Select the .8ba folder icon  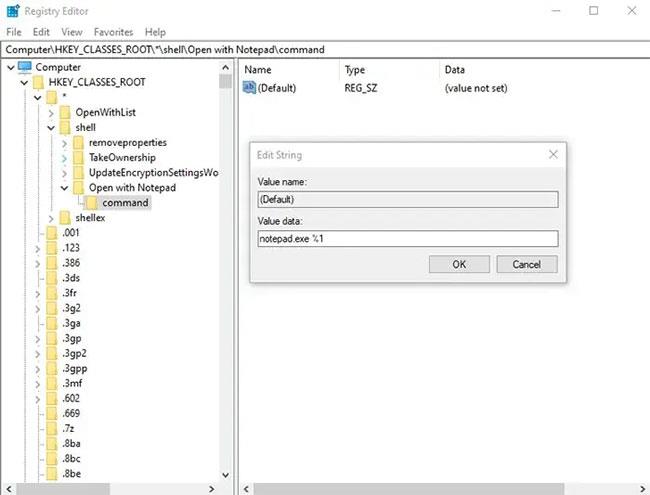click(51, 444)
